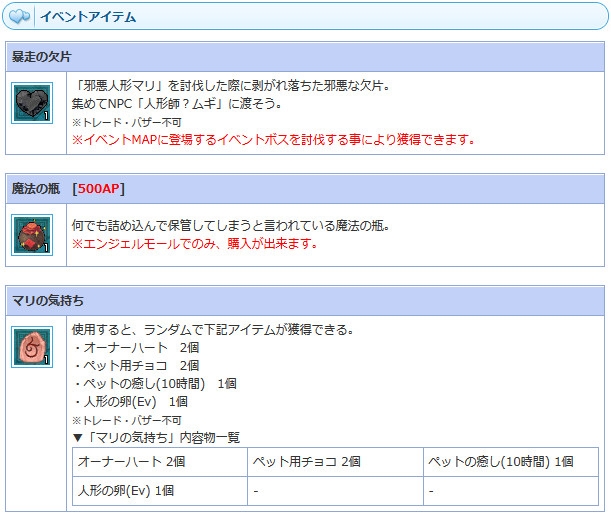Click the 魔法の瓶 red bottle item icon
Viewport: 611px width, 514px height.
click(x=32, y=235)
